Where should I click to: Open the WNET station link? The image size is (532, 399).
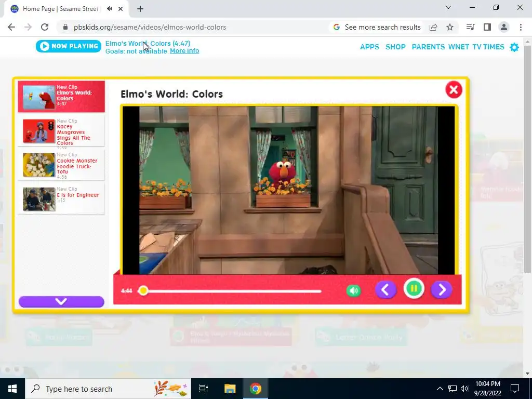(x=459, y=47)
